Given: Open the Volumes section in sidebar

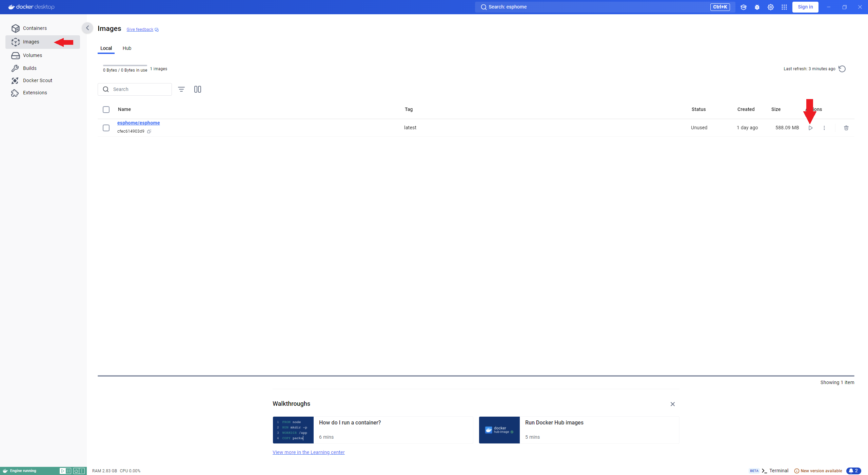Looking at the screenshot, I should click(43, 55).
